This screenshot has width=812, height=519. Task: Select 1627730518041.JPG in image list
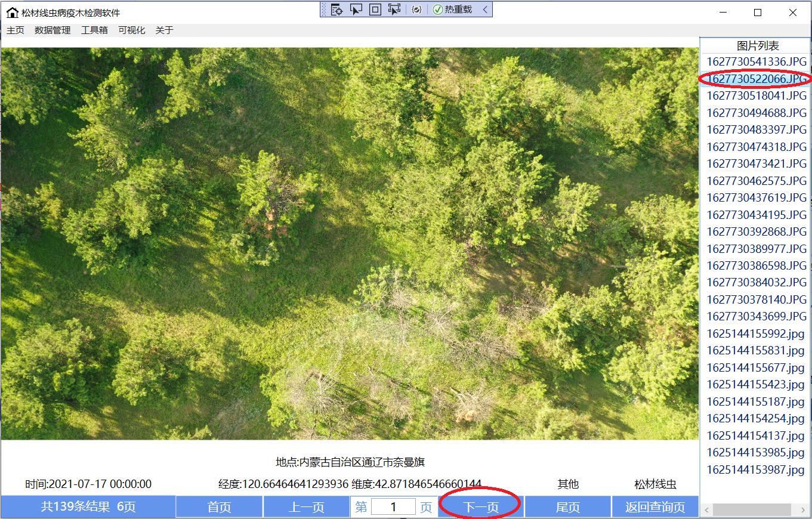click(756, 95)
